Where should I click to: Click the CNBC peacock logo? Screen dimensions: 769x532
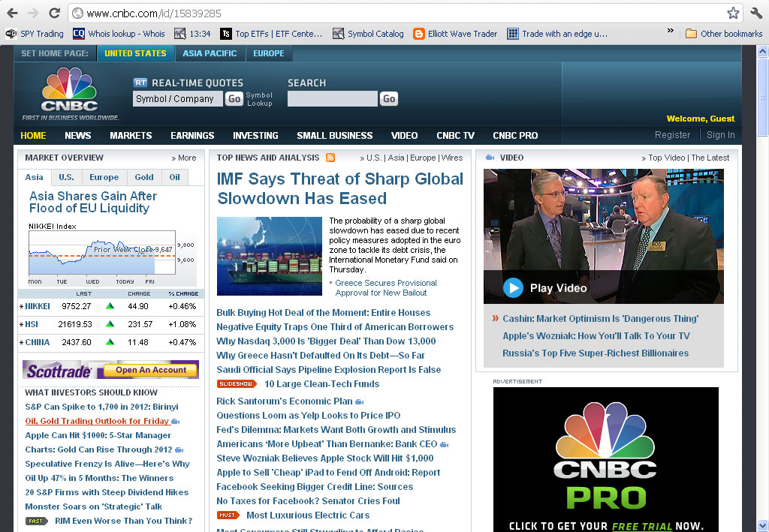pos(69,89)
